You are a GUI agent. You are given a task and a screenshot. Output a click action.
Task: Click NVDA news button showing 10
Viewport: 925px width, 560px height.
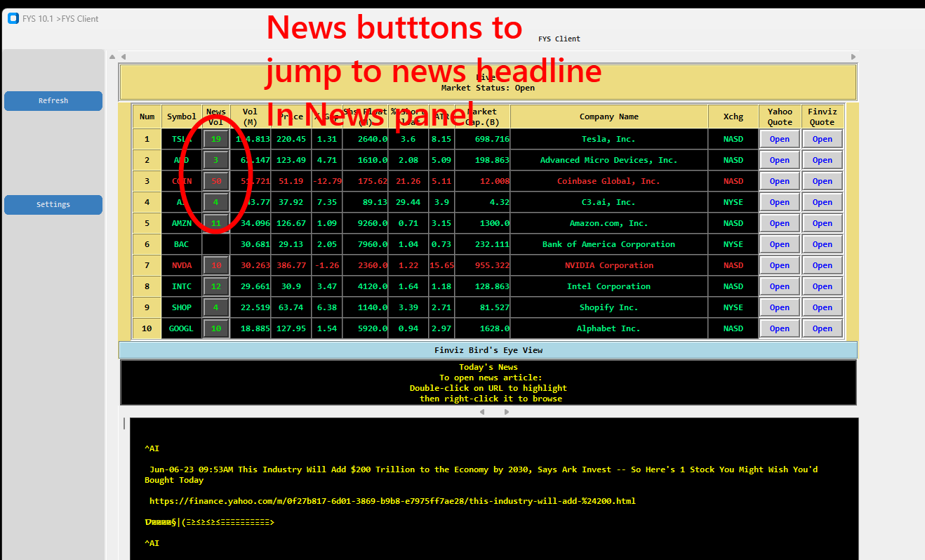[216, 265]
